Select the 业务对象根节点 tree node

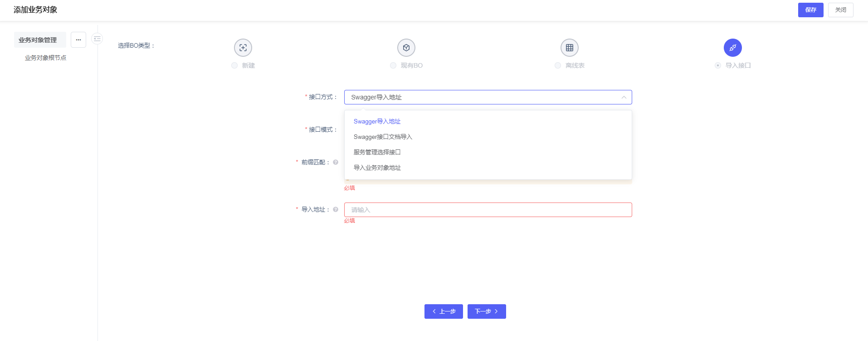[x=45, y=58]
